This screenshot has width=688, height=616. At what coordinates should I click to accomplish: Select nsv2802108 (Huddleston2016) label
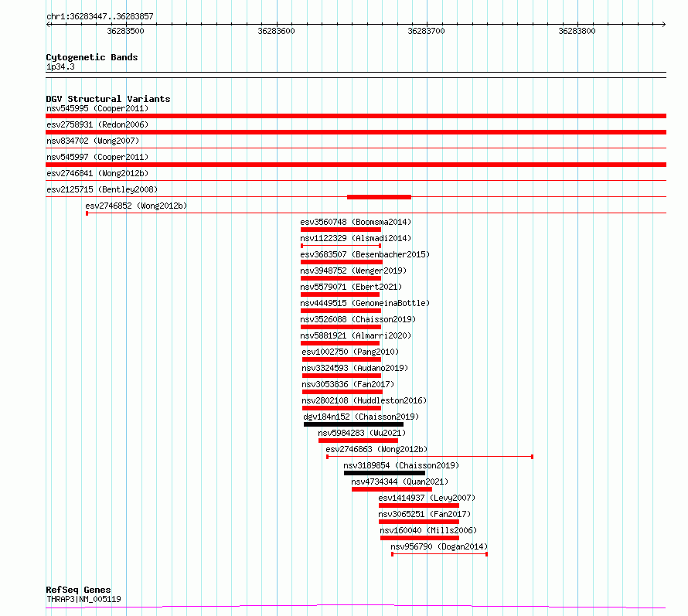364,400
